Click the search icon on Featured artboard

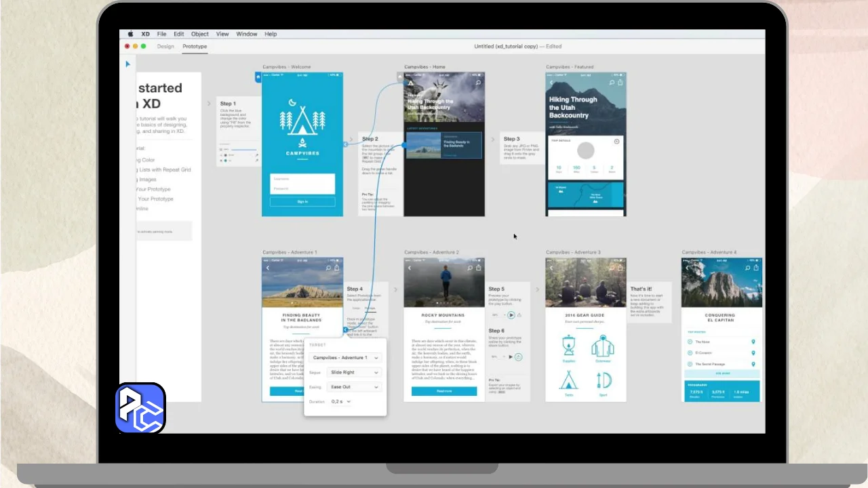point(612,83)
